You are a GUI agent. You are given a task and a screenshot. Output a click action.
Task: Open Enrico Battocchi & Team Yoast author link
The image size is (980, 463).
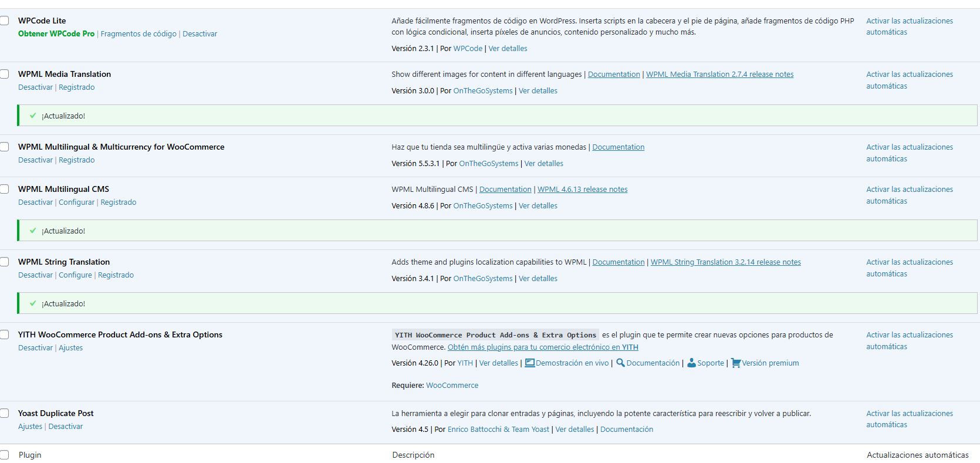498,430
